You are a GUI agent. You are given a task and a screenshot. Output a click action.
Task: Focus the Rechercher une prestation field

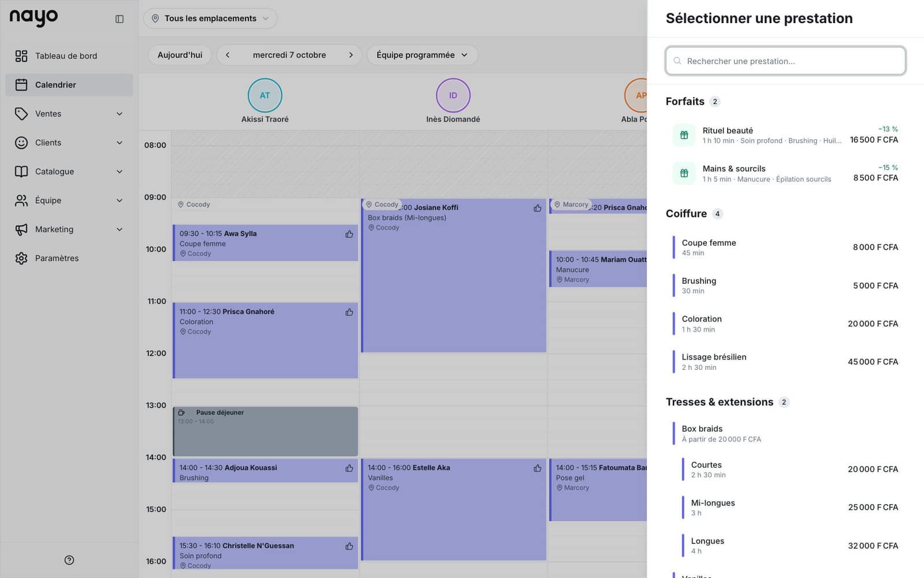pos(785,61)
